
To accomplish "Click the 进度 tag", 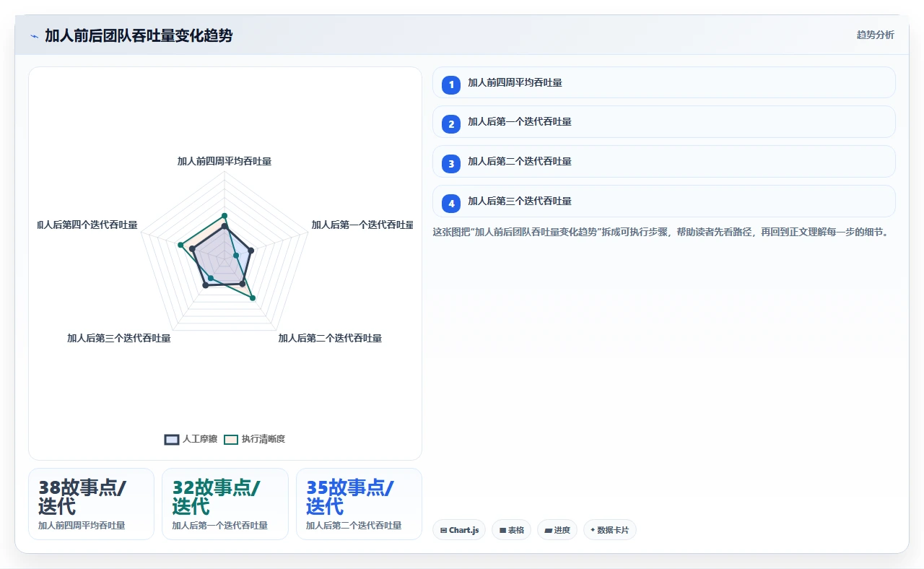I will [557, 530].
